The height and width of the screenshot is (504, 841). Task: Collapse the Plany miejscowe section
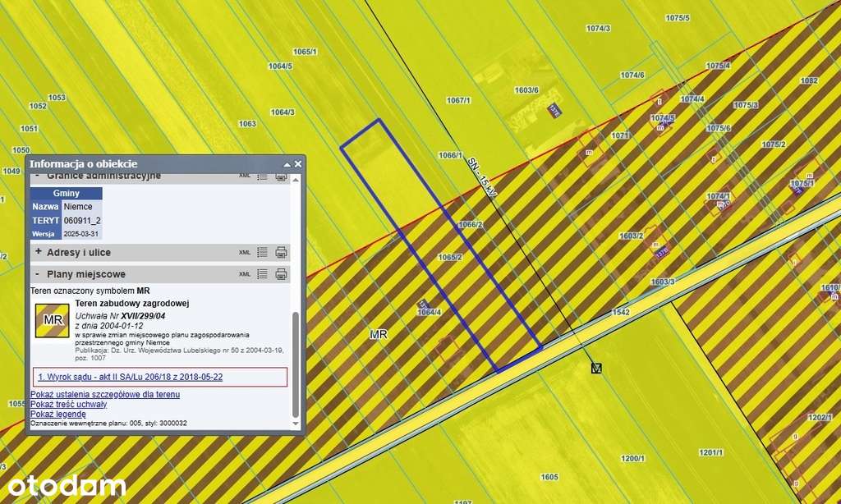pos(38,274)
